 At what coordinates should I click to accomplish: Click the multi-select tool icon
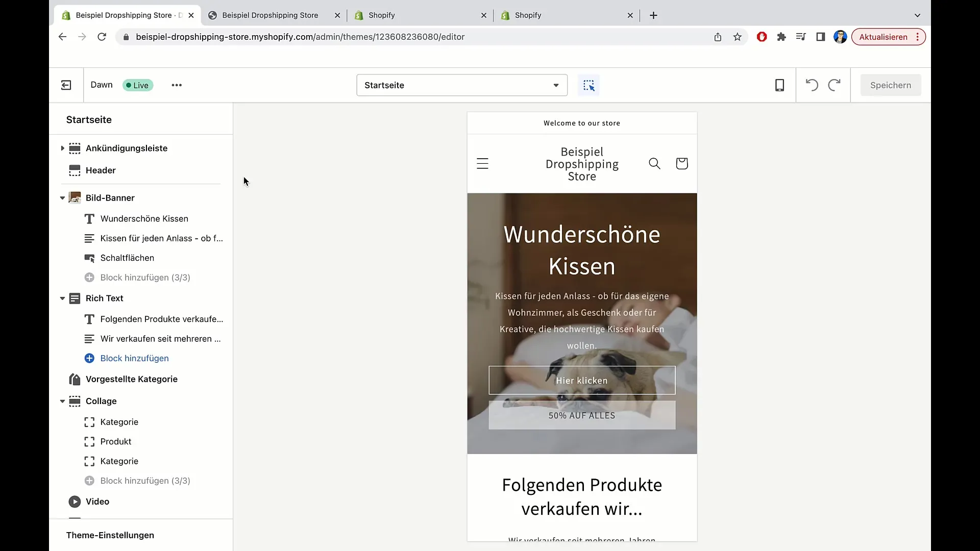(x=589, y=85)
